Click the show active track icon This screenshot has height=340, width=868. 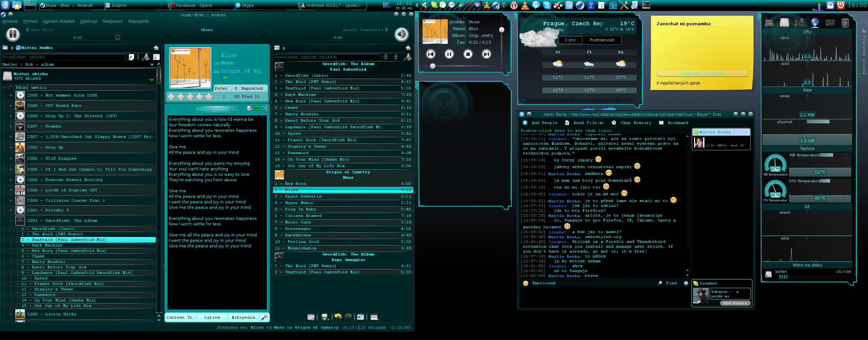click(360, 317)
